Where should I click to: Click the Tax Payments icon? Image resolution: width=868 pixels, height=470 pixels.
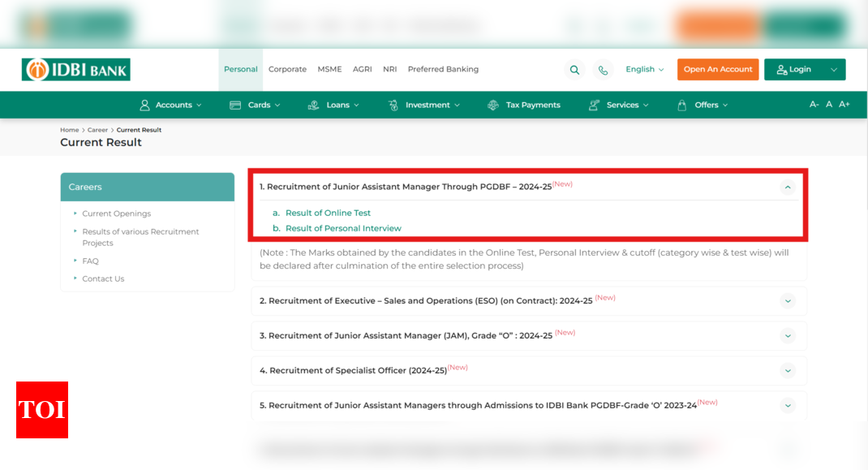click(492, 105)
